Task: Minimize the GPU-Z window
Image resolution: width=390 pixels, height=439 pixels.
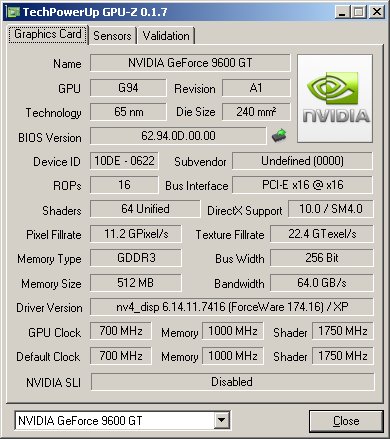Action: pyautogui.click(x=342, y=12)
